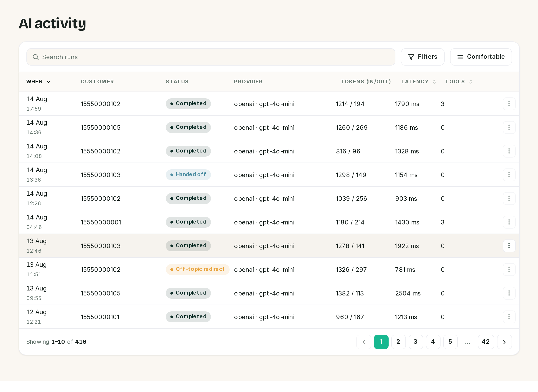Open row menu for 14 Aug 13:36 run
The height and width of the screenshot is (392, 538).
coord(509,175)
